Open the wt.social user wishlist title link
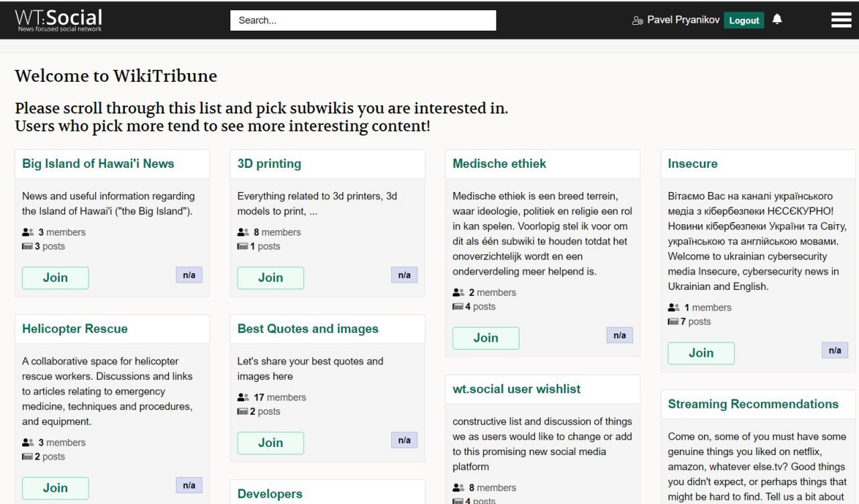The height and width of the screenshot is (504, 859). (516, 389)
